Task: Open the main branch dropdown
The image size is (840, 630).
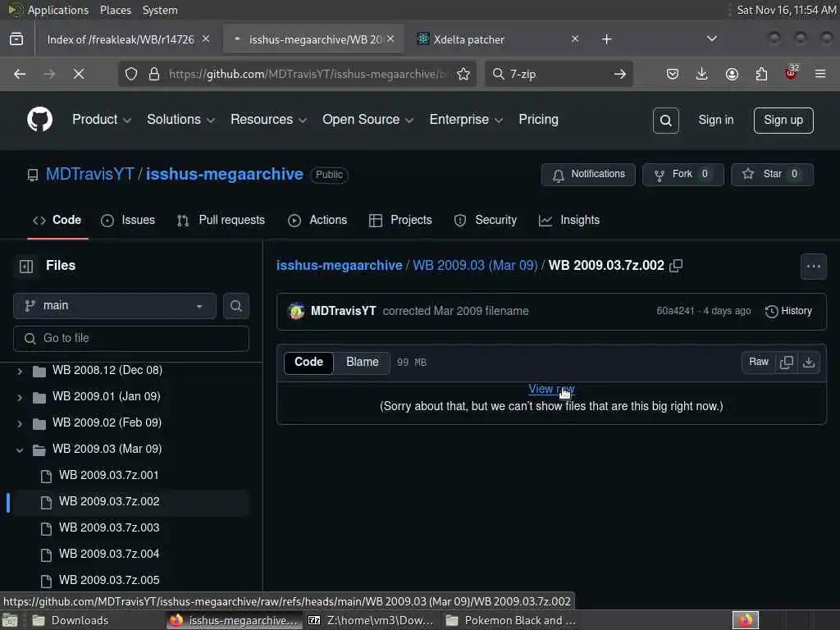Action: (x=115, y=306)
